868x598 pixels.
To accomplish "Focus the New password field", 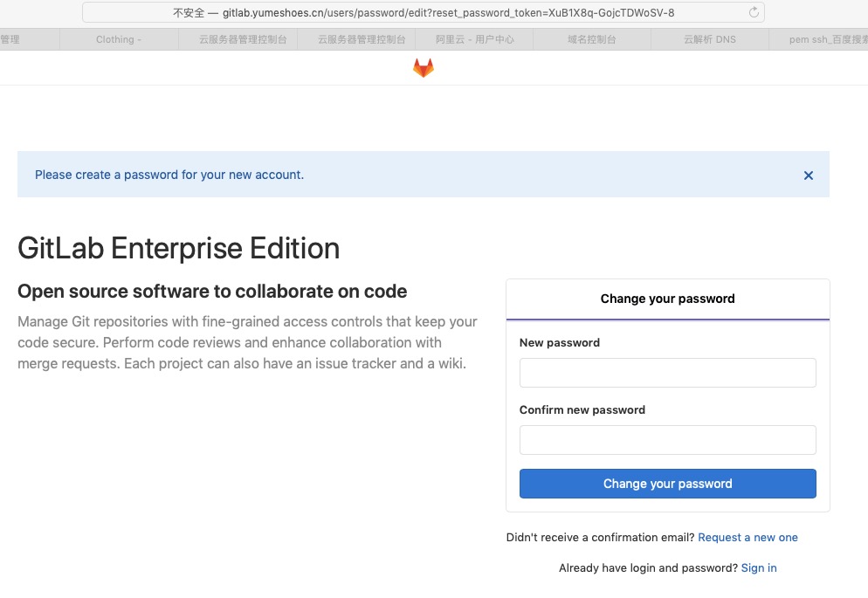I will click(x=668, y=372).
